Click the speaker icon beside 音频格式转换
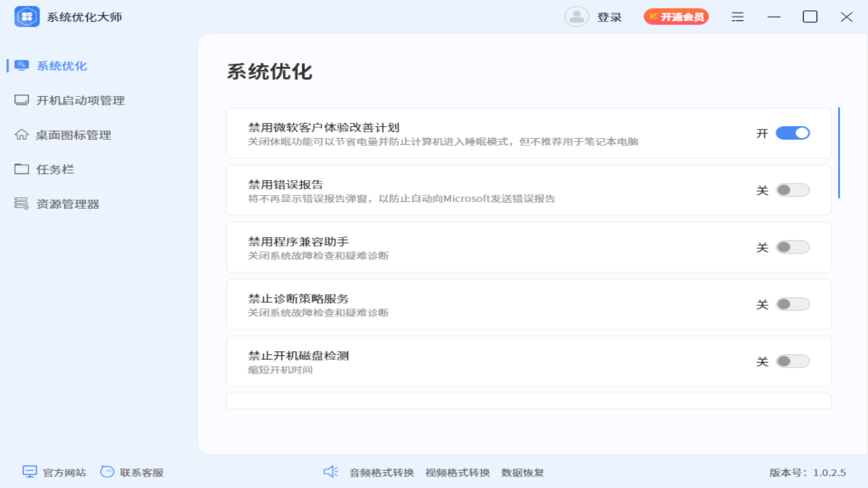 [332, 472]
